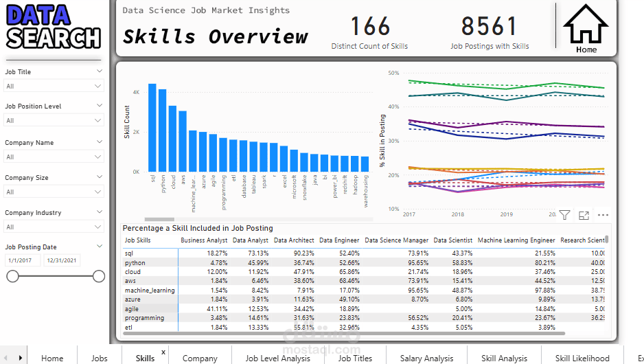Click the focus mode expand icon
Image resolution: width=644 pixels, height=364 pixels.
(x=584, y=215)
